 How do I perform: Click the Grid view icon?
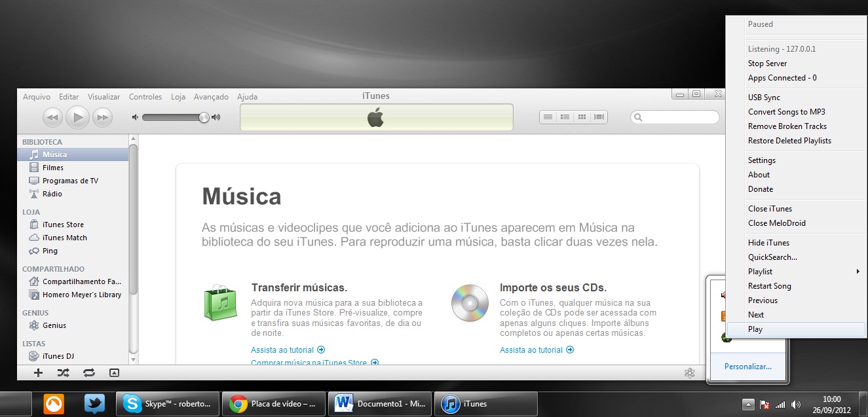click(x=581, y=117)
